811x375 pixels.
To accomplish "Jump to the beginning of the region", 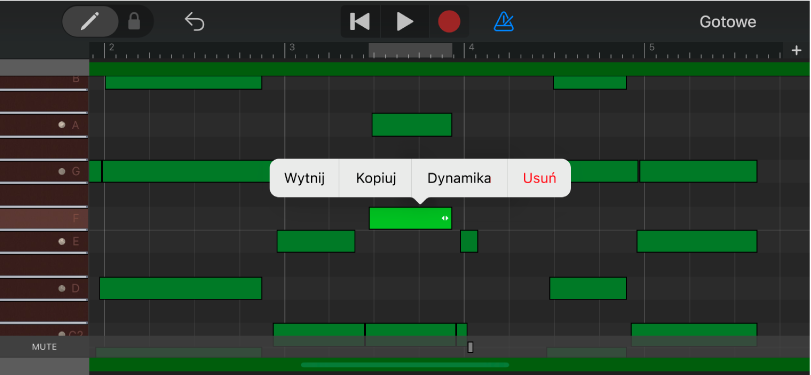I will 360,22.
